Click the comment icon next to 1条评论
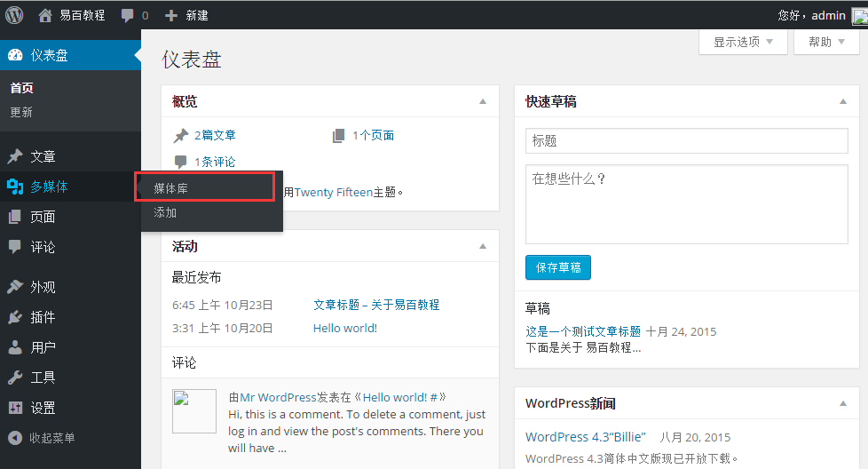 click(180, 162)
